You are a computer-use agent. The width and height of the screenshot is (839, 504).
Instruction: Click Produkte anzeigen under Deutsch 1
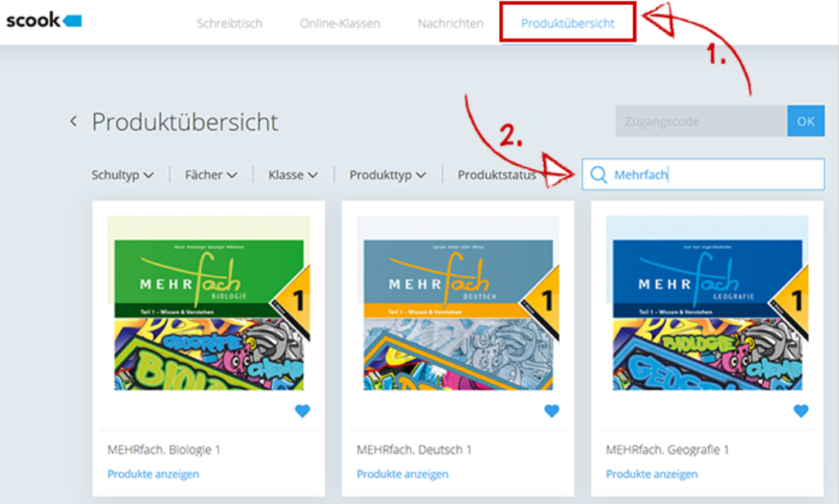click(x=403, y=474)
